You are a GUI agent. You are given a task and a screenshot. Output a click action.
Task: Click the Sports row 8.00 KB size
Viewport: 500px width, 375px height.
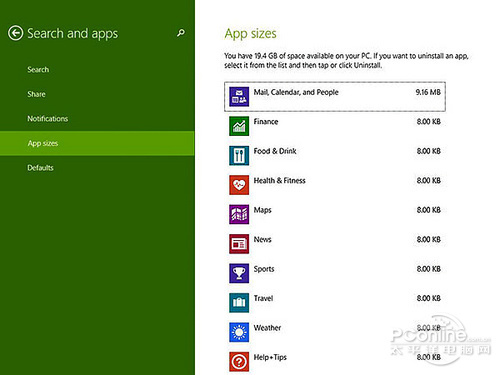pyautogui.click(x=429, y=269)
